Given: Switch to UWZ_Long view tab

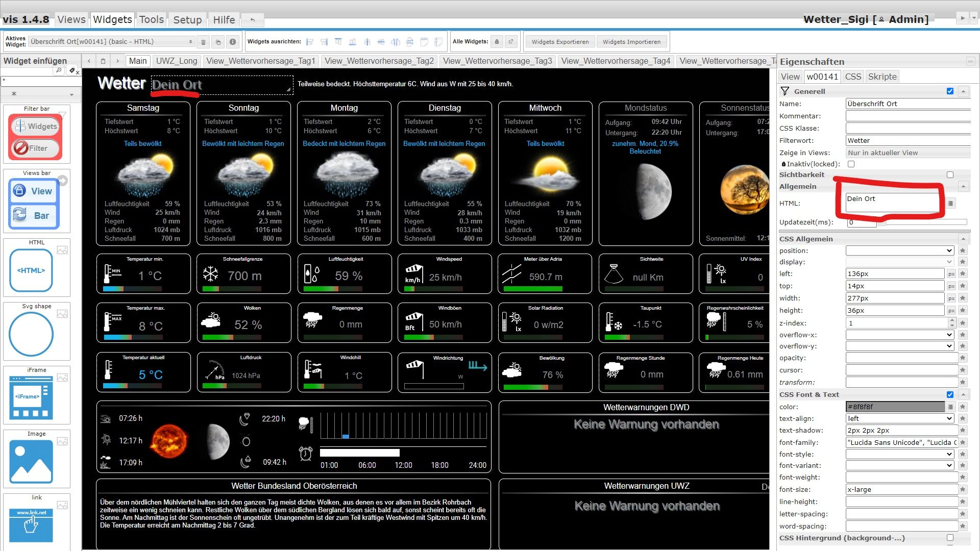Looking at the screenshot, I should point(176,61).
